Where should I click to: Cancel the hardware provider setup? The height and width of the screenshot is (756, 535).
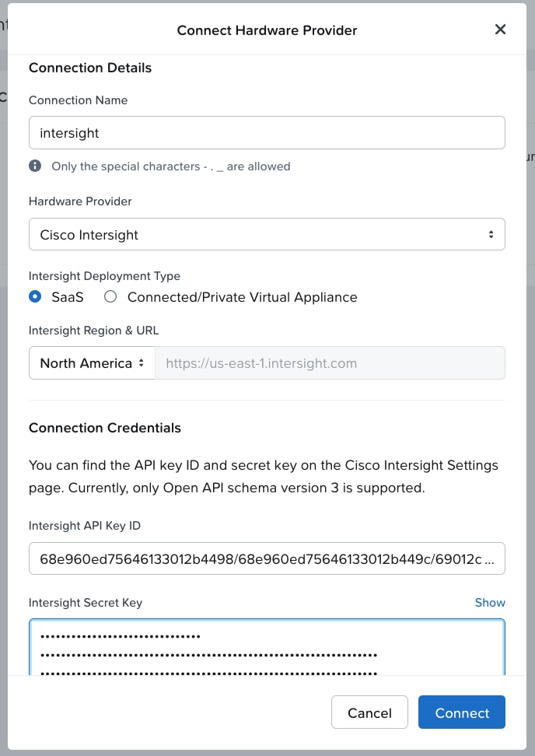pyautogui.click(x=369, y=712)
